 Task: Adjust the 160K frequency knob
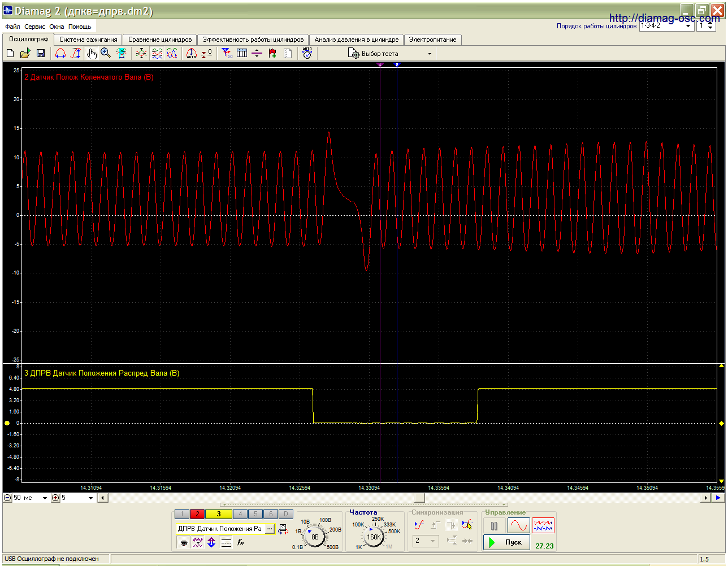click(x=374, y=537)
